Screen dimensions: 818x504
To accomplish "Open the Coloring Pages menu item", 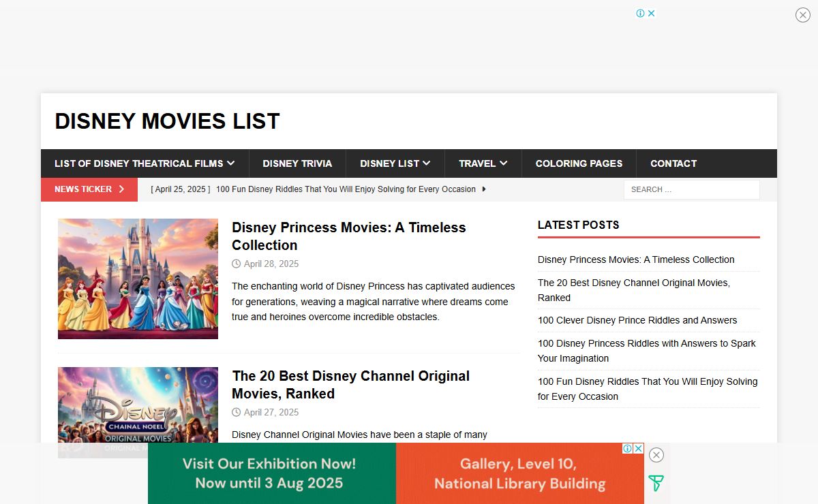I will [x=579, y=163].
